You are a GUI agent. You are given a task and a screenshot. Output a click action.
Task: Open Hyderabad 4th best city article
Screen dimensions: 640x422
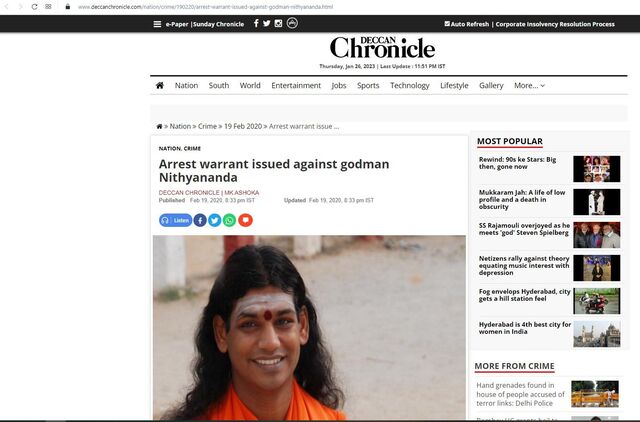point(524,328)
